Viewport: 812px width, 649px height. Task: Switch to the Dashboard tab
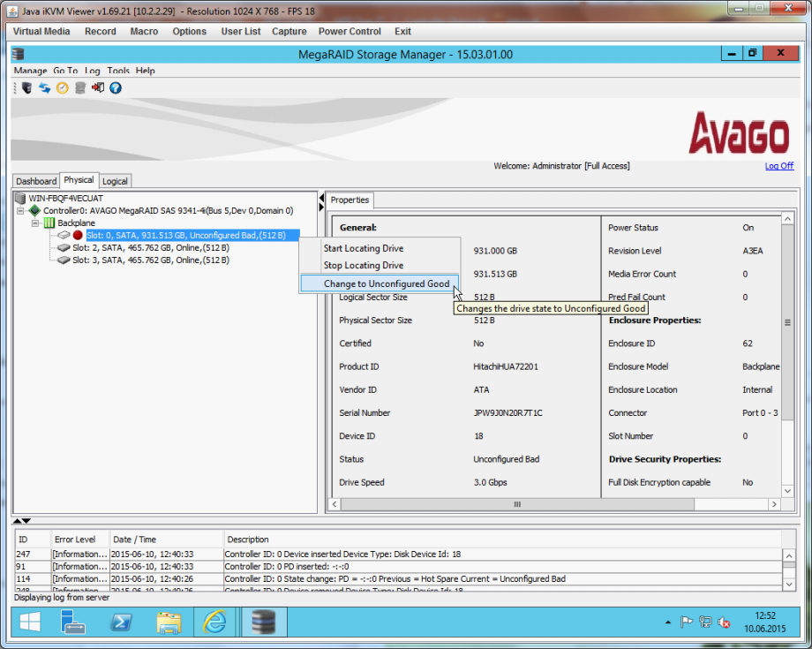pyautogui.click(x=36, y=181)
